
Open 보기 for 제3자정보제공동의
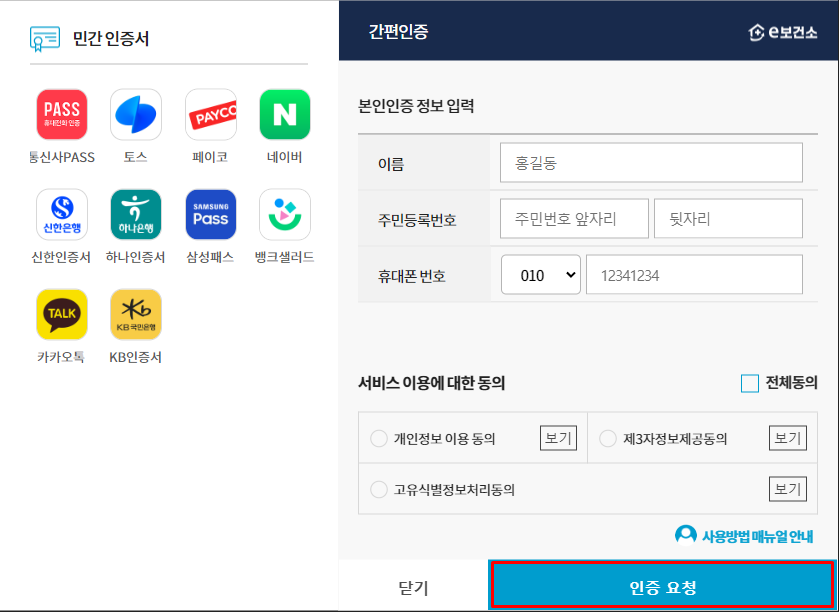(x=788, y=438)
